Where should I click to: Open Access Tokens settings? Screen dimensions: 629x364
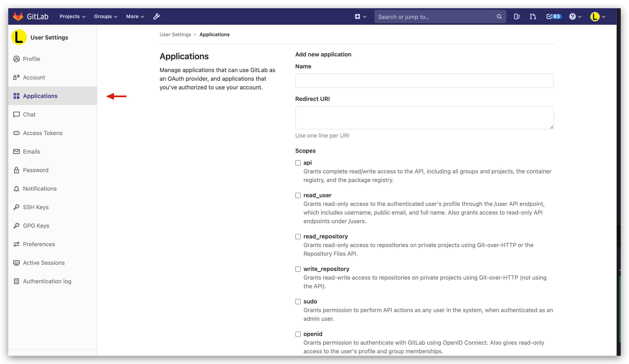(43, 133)
